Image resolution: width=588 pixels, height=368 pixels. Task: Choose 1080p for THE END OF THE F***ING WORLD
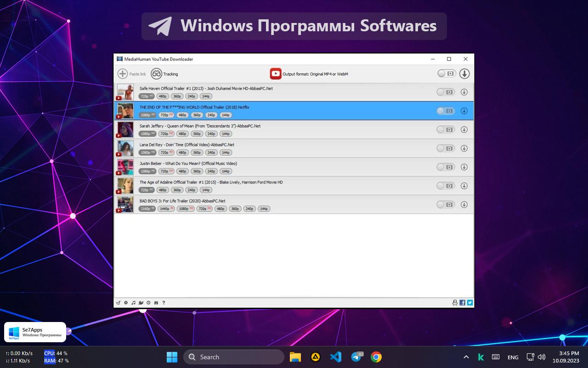(147, 115)
